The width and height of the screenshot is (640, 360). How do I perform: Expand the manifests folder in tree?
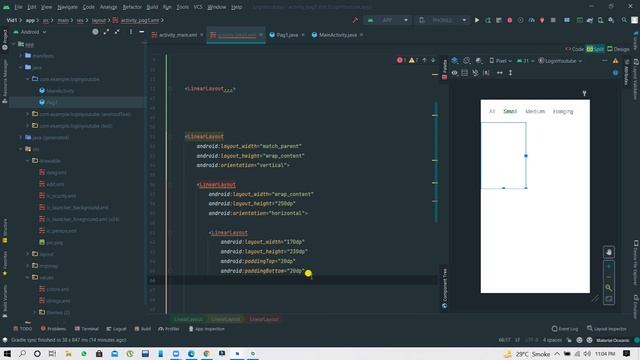(20, 56)
